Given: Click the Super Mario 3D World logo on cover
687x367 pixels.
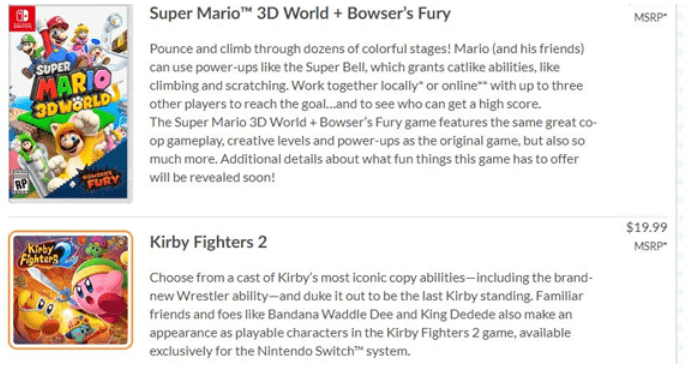Looking at the screenshot, I should point(72,91).
